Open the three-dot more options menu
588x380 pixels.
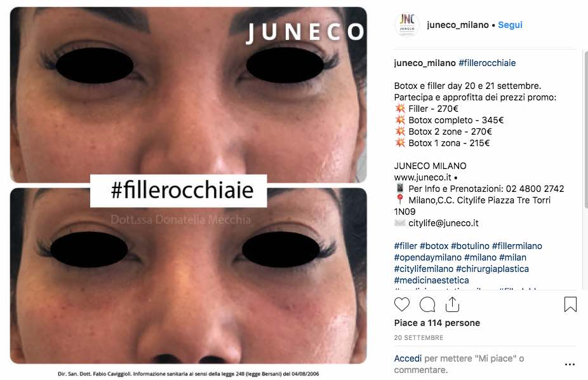pyautogui.click(x=570, y=364)
